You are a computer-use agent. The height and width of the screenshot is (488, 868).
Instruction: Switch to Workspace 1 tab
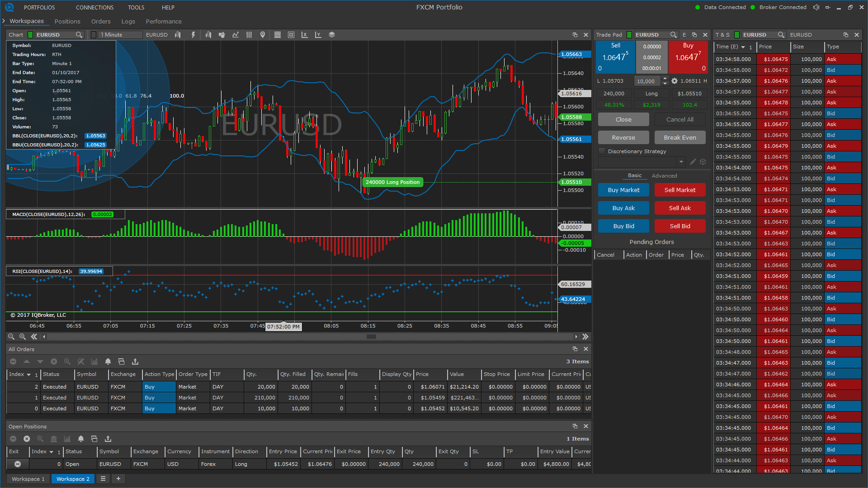[28, 479]
